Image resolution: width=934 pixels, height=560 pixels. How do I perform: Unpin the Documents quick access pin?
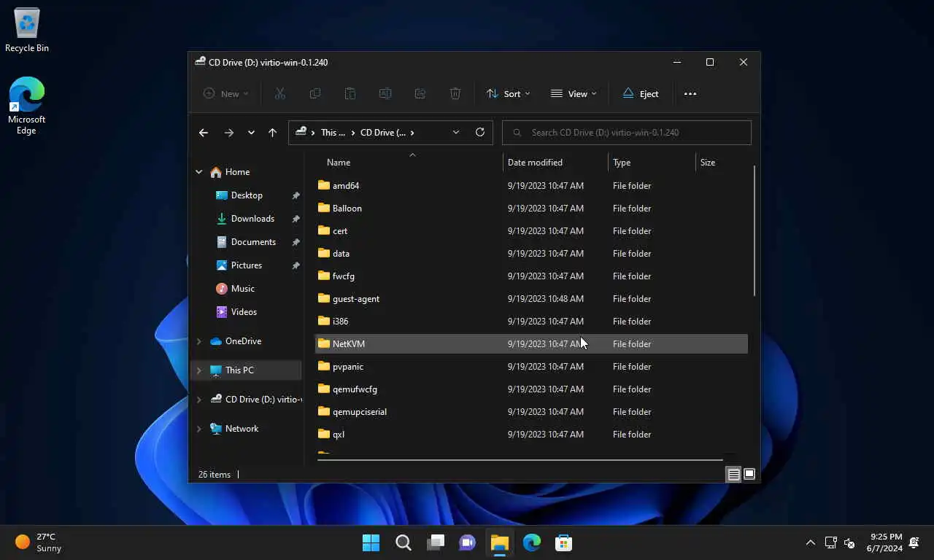(x=296, y=242)
